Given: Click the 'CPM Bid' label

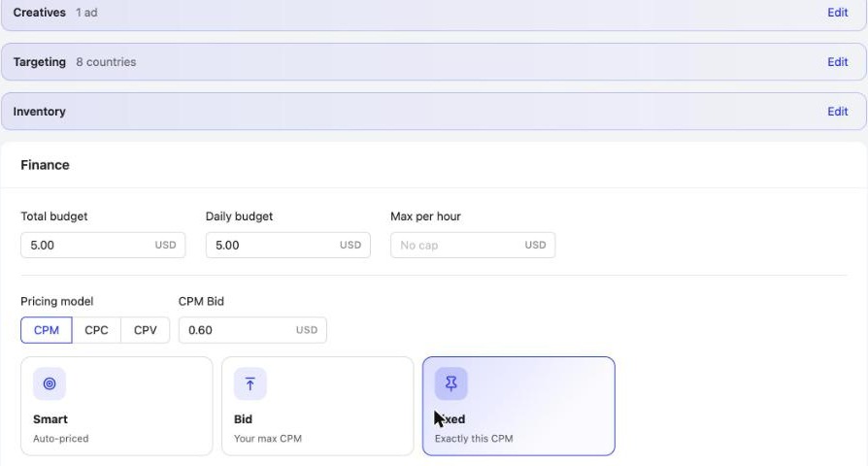Looking at the screenshot, I should click(x=201, y=301).
